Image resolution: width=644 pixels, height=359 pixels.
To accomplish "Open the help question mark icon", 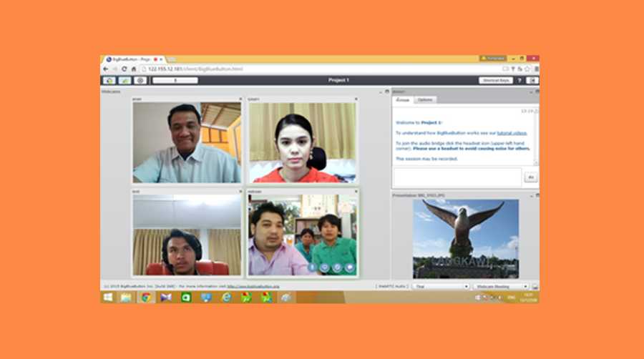I will click(519, 80).
